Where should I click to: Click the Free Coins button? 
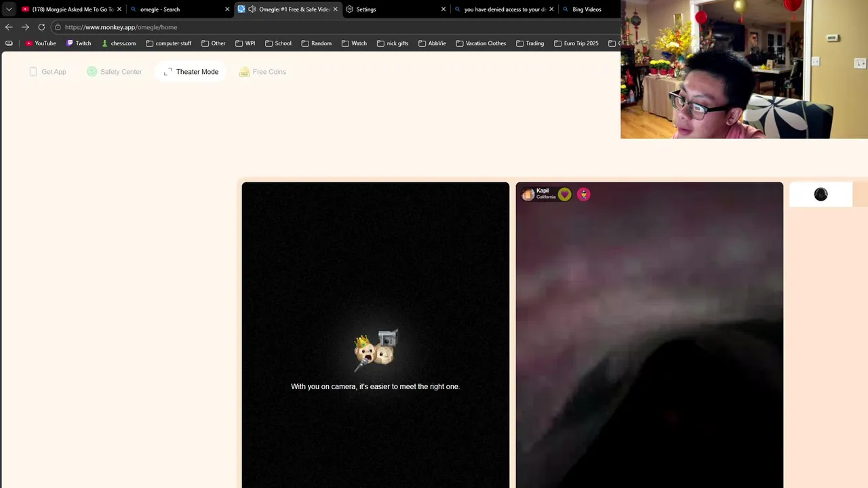click(x=262, y=72)
